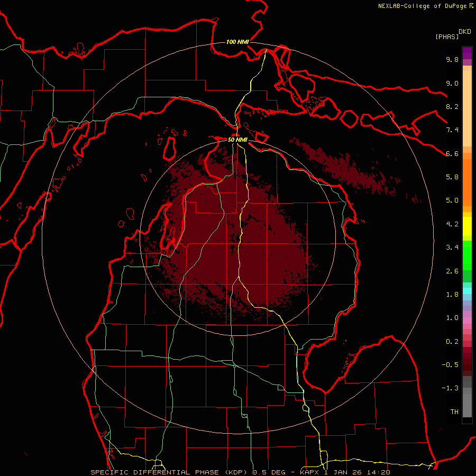Screen dimensions: 476x476
Task: Click the 8.2 value on the legend
Action: click(452, 106)
